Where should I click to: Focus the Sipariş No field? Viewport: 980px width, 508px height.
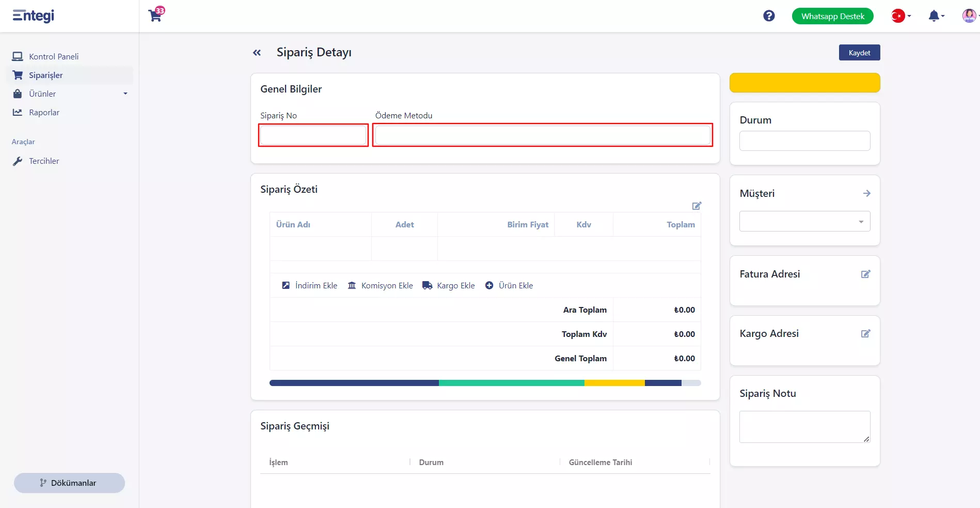pos(313,135)
